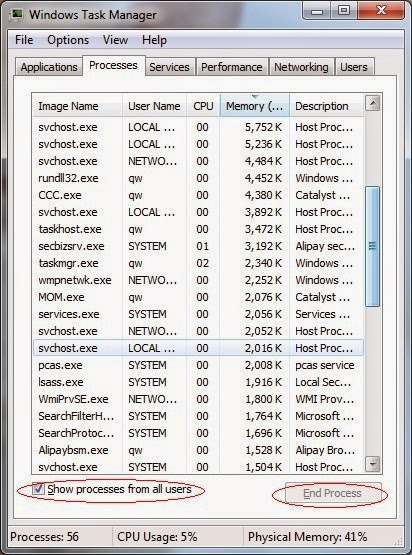Image resolution: width=412 pixels, height=555 pixels.
Task: Switch to the Services tab
Action: [169, 67]
